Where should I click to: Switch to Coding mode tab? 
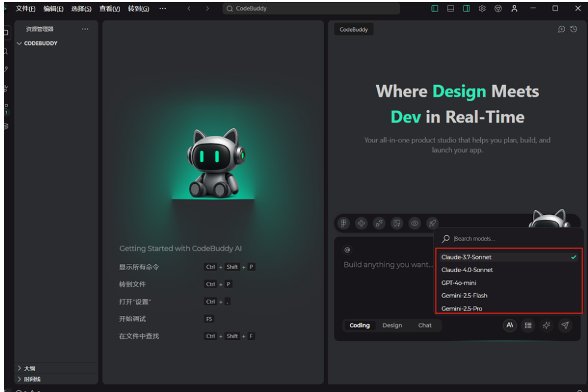(359, 325)
